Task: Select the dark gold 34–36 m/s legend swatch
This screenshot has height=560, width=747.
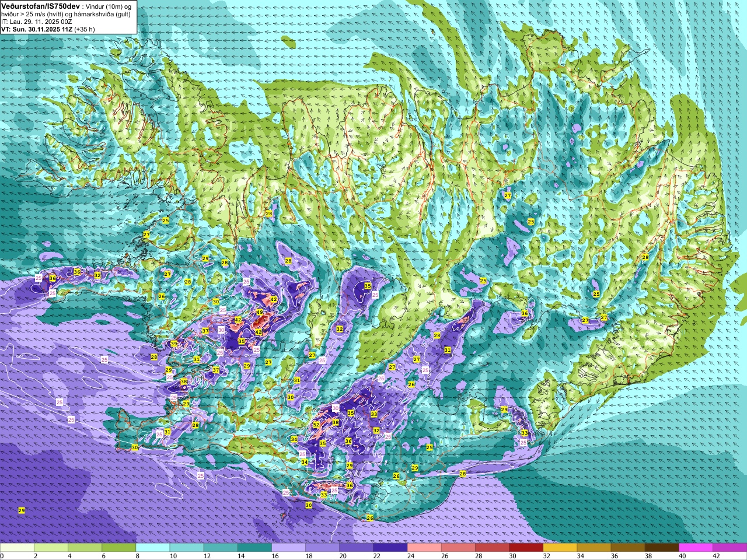Action: pyautogui.click(x=594, y=548)
